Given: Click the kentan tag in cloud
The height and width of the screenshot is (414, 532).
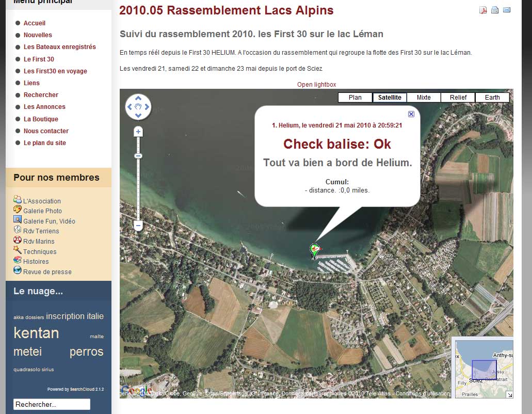Looking at the screenshot, I should tap(36, 333).
